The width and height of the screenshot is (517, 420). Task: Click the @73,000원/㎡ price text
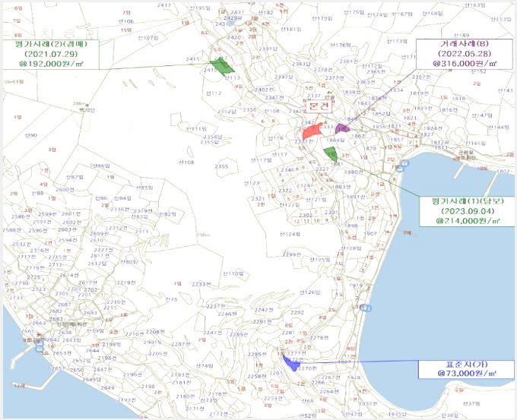467,374
